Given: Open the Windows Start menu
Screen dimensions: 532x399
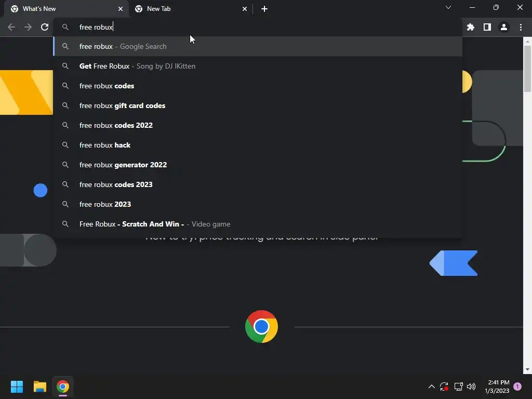Looking at the screenshot, I should (x=17, y=387).
